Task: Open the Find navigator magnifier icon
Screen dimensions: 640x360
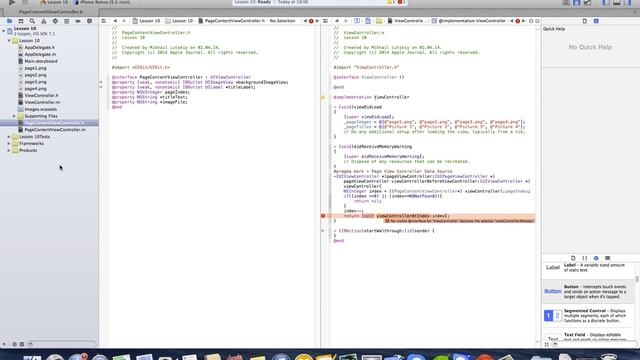Action: click(32, 21)
